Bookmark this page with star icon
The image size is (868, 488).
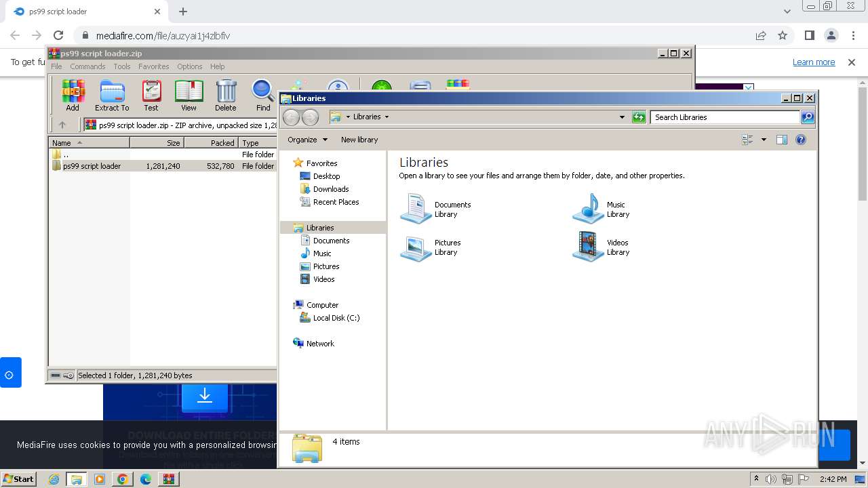[783, 35]
